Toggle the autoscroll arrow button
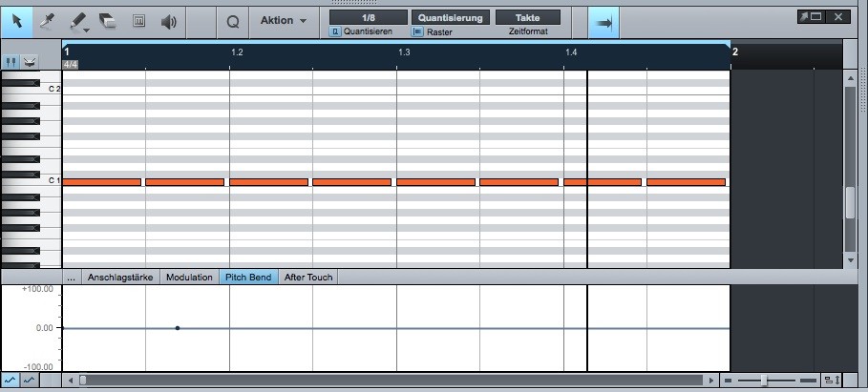 click(x=603, y=23)
